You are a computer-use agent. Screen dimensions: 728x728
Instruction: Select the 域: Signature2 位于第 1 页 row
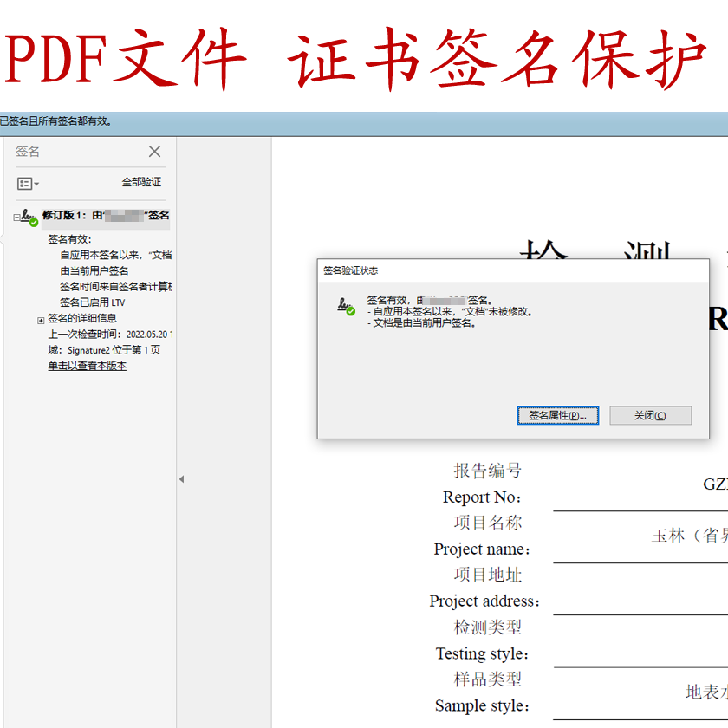104,350
